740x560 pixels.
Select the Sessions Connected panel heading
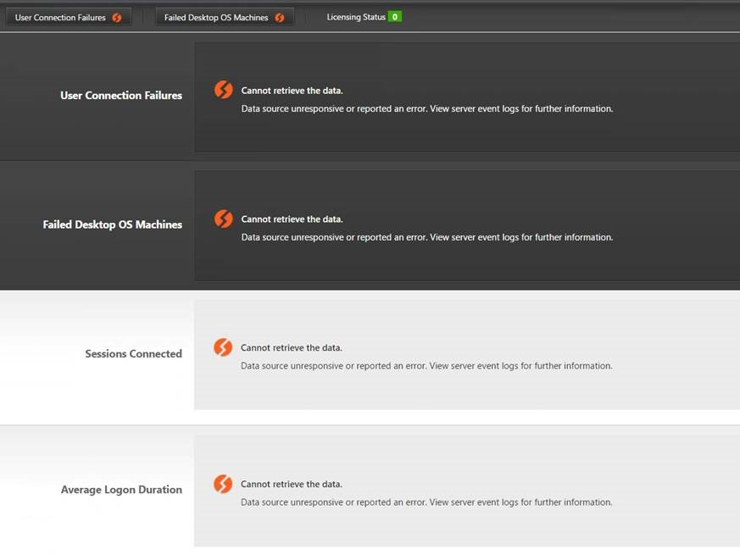pyautogui.click(x=134, y=354)
